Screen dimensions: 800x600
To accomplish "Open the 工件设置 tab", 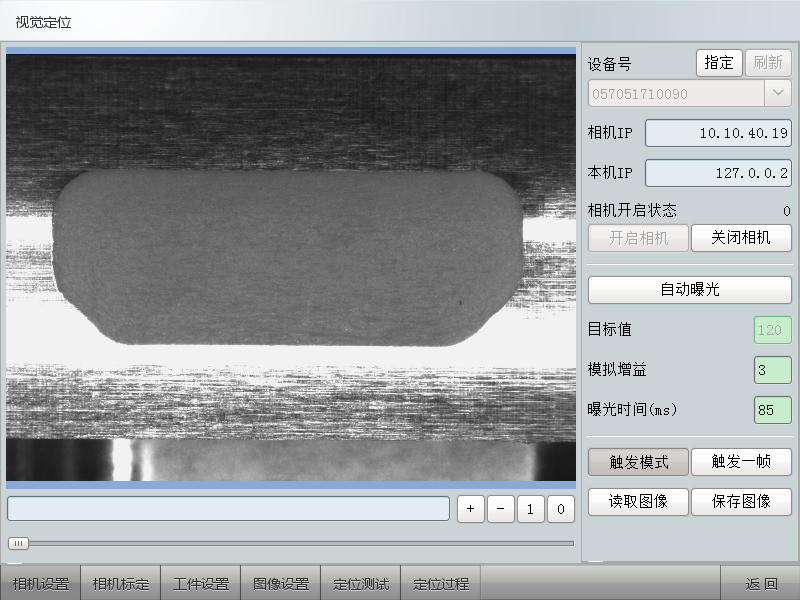I will tap(200, 584).
